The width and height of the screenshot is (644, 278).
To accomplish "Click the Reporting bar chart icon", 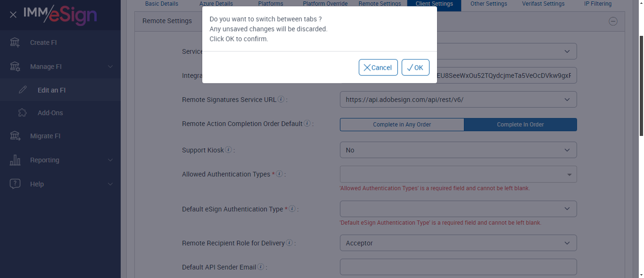I will point(15,160).
